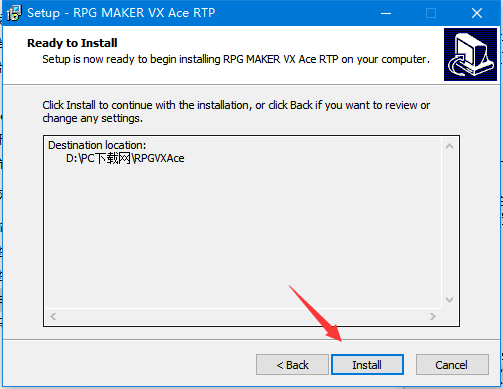Close the RPG MAKER VX Ace RTP setup

tap(477, 13)
